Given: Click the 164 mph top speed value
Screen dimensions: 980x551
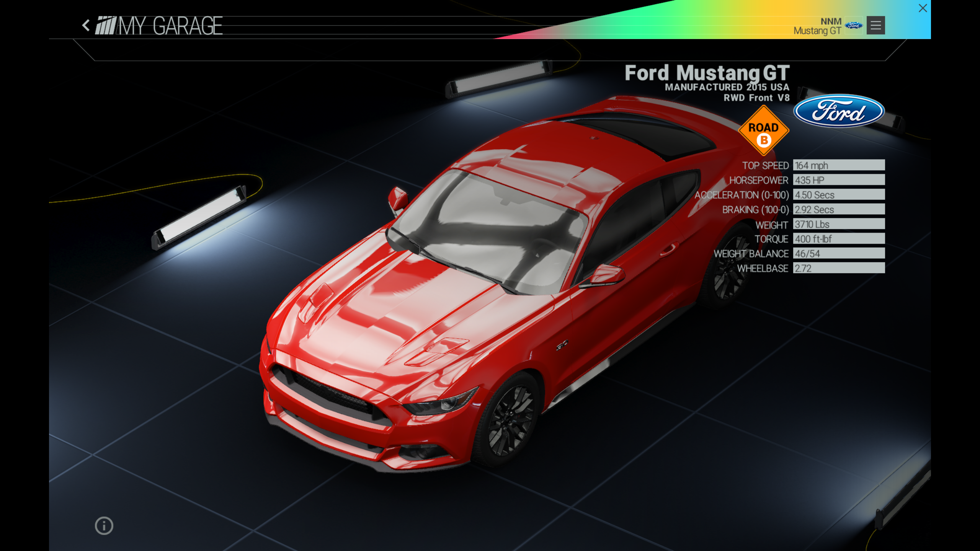Looking at the screenshot, I should point(839,165).
